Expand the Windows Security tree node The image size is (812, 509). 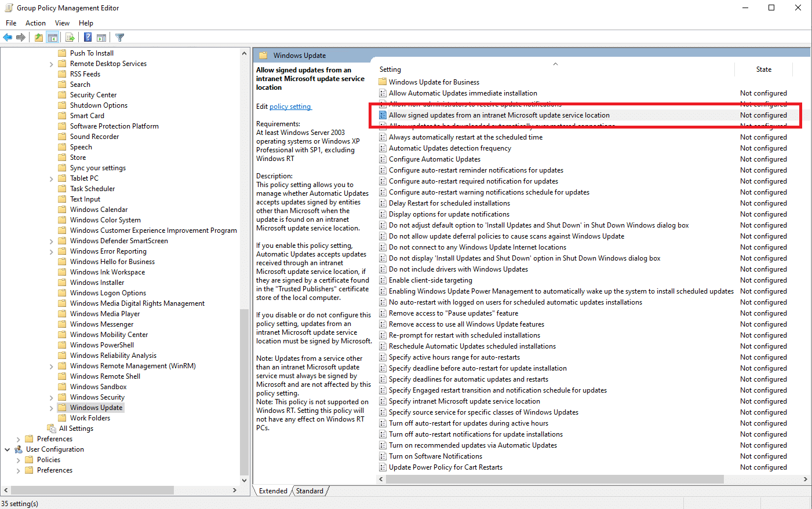click(x=52, y=397)
